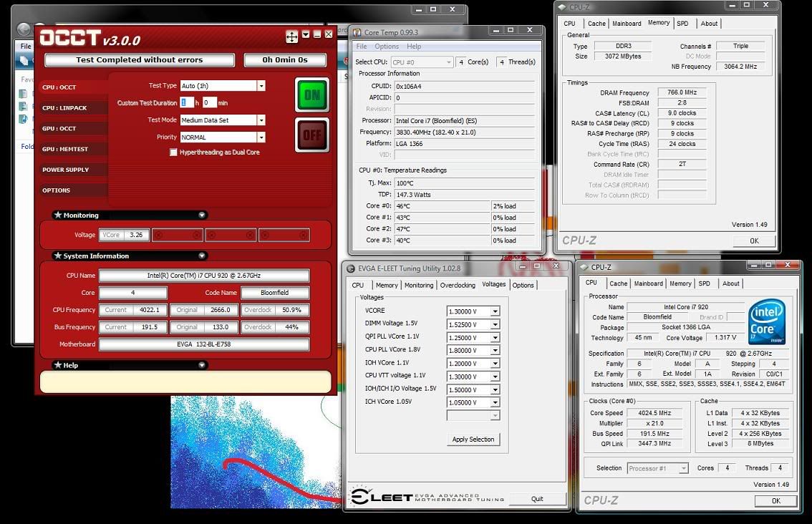The image size is (812, 524).
Task: Open the Options menu in Core Temp
Action: 387,46
